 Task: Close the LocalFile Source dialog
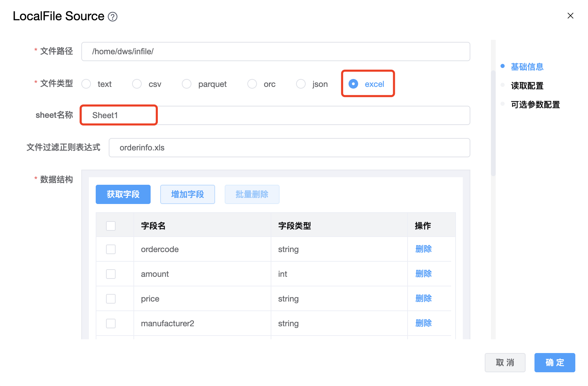point(570,16)
